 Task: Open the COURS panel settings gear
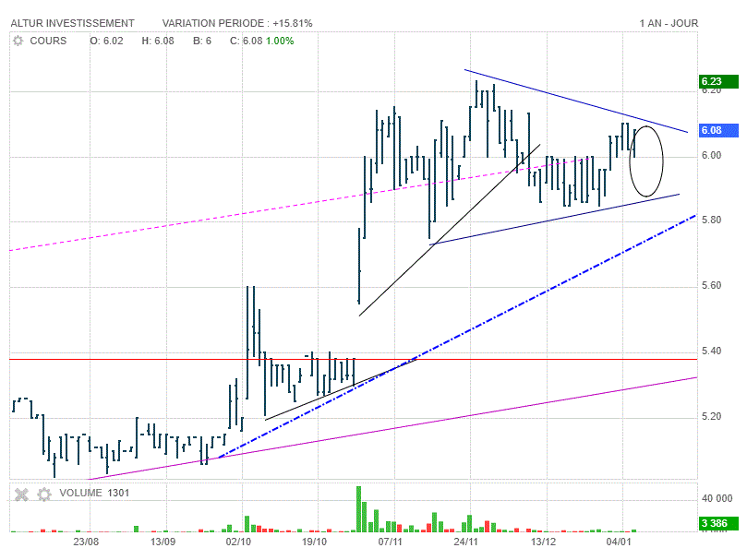18,41
